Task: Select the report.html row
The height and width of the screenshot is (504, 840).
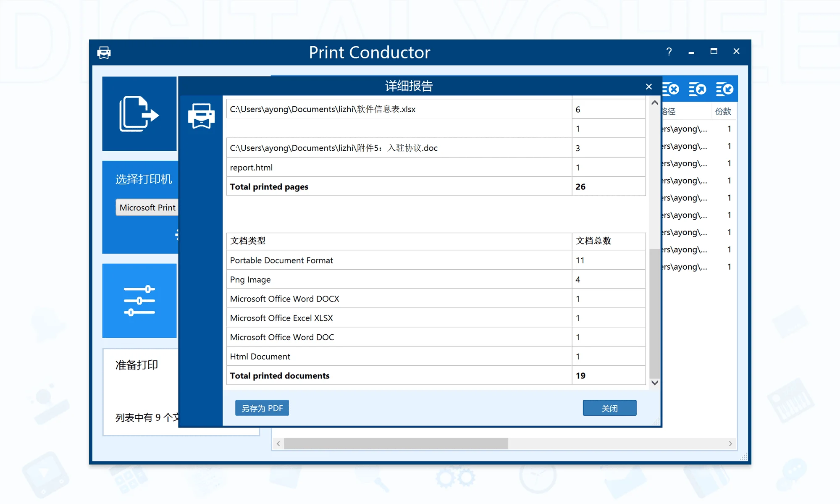Action: [x=436, y=167]
